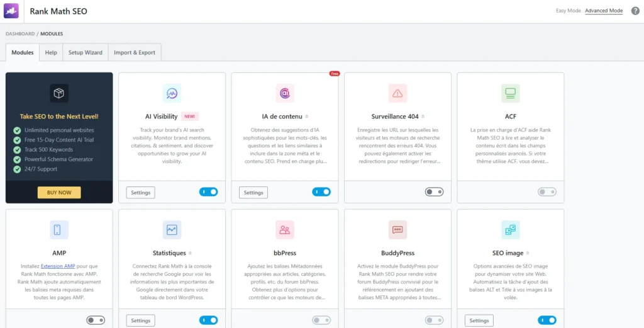Enable the AMP module toggle
This screenshot has height=328, width=644.
[x=96, y=320]
